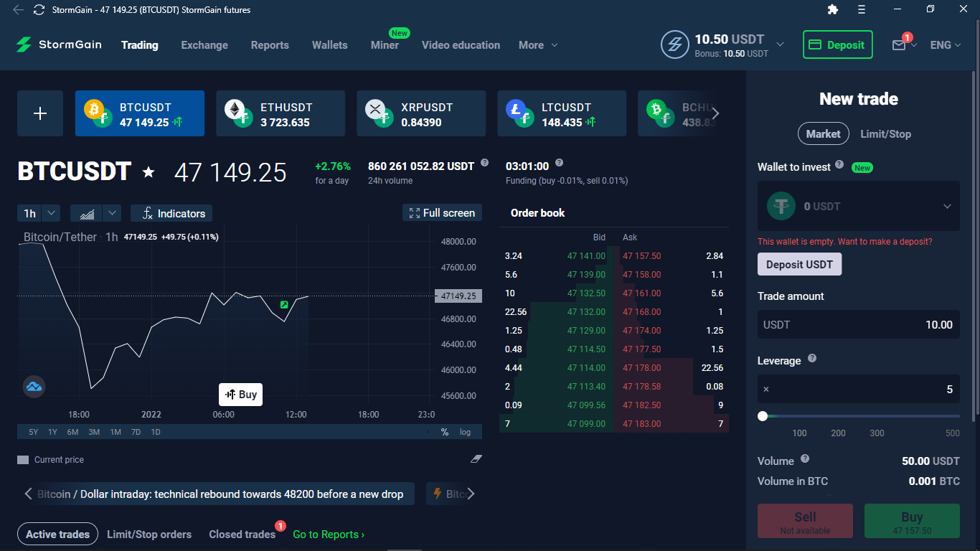Select the Closed trades tab
Screen dimensions: 980x551
pos(242,534)
